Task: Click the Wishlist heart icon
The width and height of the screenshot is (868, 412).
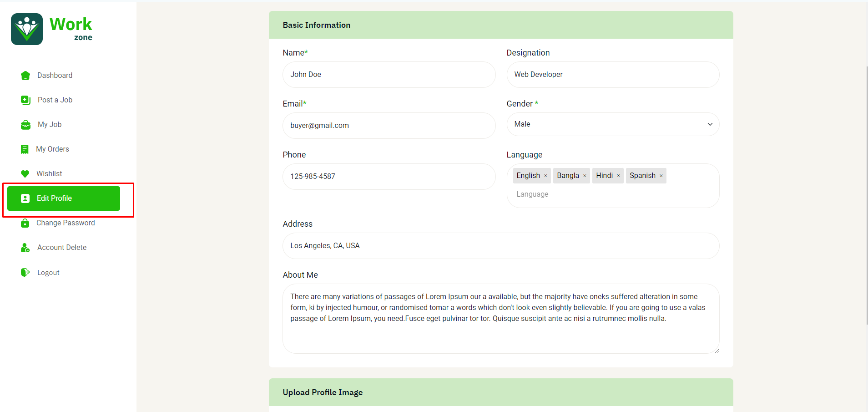Action: coord(25,174)
